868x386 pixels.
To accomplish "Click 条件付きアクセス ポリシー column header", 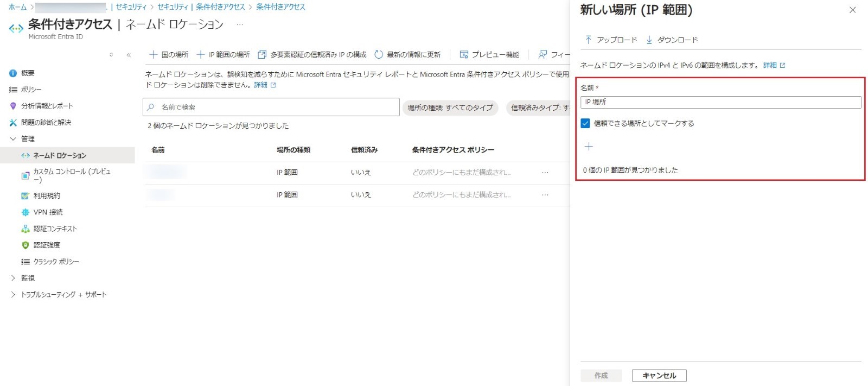I will pos(453,150).
